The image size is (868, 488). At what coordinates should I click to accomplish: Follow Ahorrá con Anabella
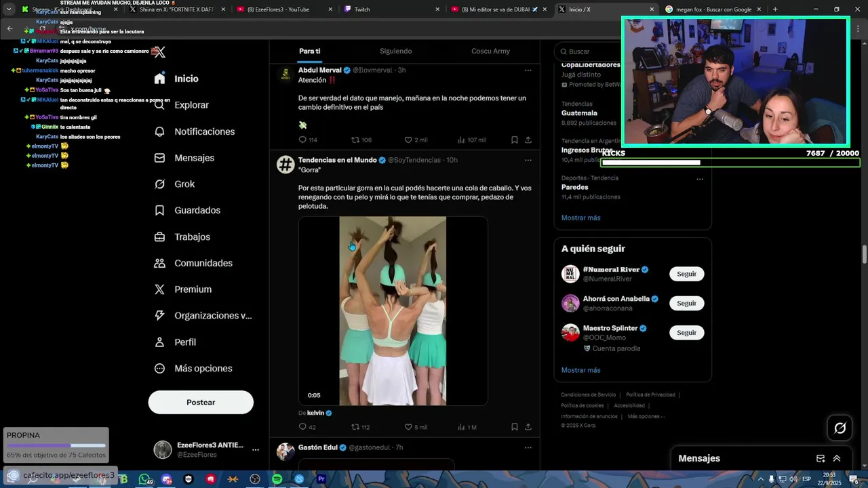pyautogui.click(x=686, y=303)
